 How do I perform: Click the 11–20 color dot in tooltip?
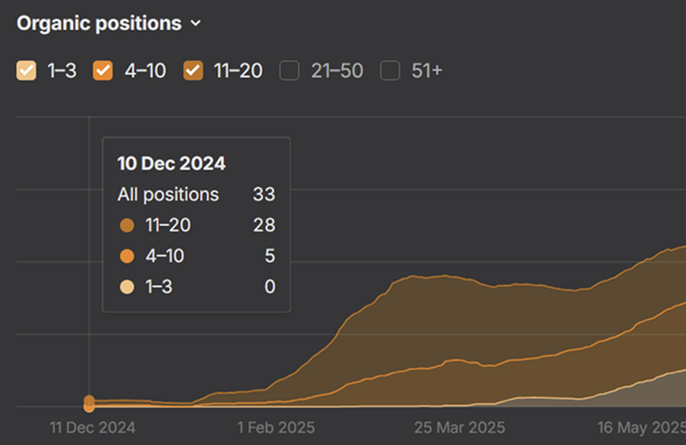tap(126, 225)
